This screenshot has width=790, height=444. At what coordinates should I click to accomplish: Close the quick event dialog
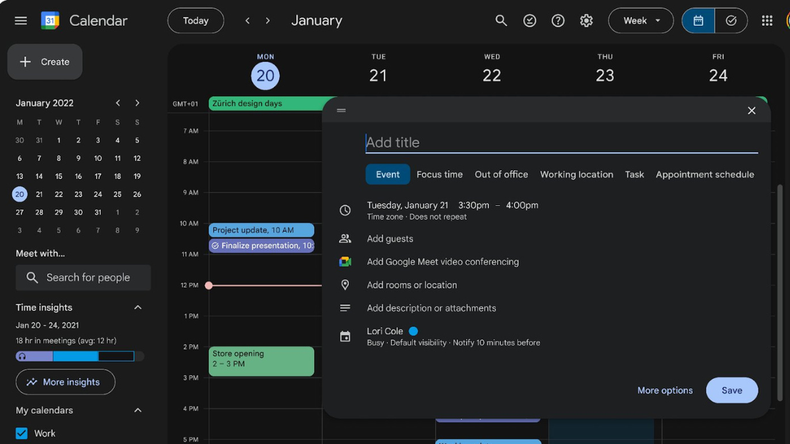[751, 110]
